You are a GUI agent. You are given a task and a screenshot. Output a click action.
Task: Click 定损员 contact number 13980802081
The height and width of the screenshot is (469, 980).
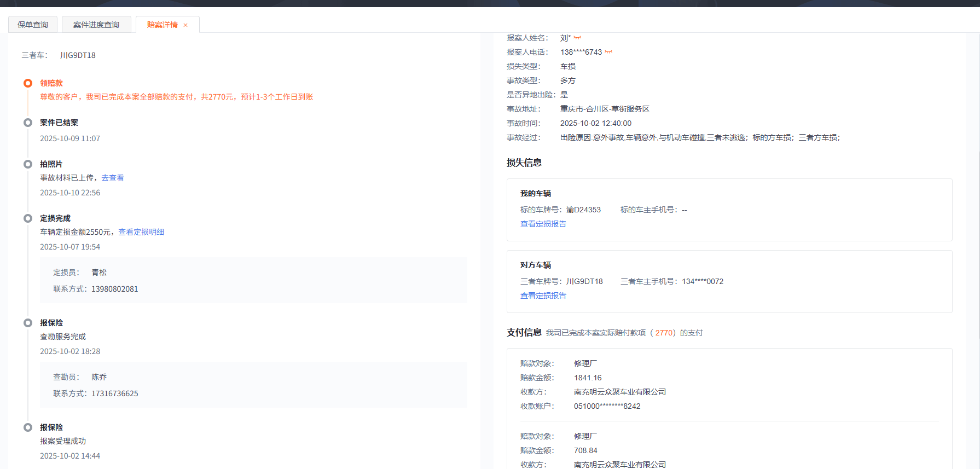(114, 289)
